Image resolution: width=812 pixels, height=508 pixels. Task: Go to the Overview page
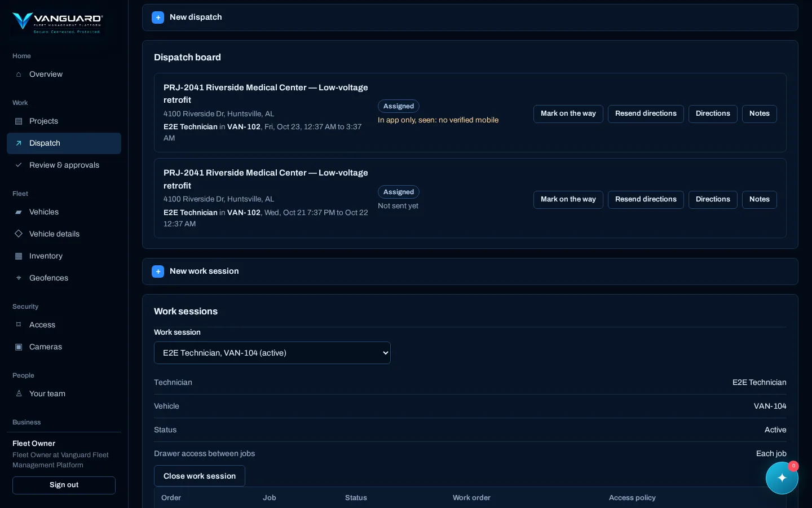(64, 75)
